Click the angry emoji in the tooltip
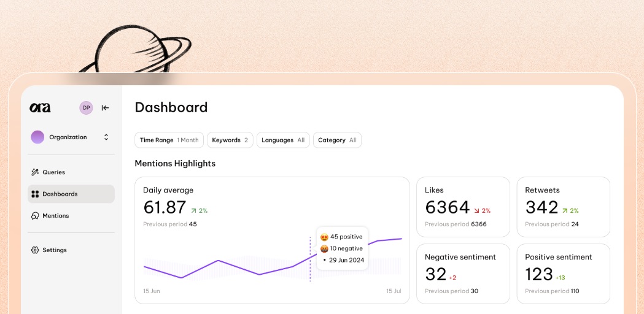Image resolution: width=644 pixels, height=314 pixels. pos(324,248)
